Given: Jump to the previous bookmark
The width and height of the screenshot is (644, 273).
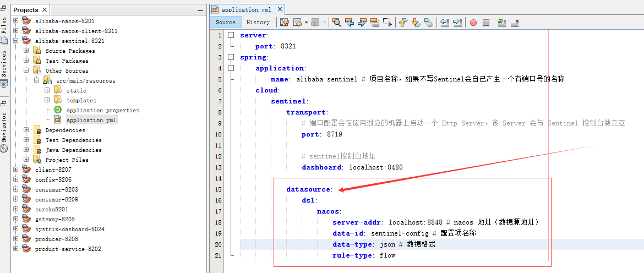Looking at the screenshot, I should pyautogui.click(x=403, y=23).
